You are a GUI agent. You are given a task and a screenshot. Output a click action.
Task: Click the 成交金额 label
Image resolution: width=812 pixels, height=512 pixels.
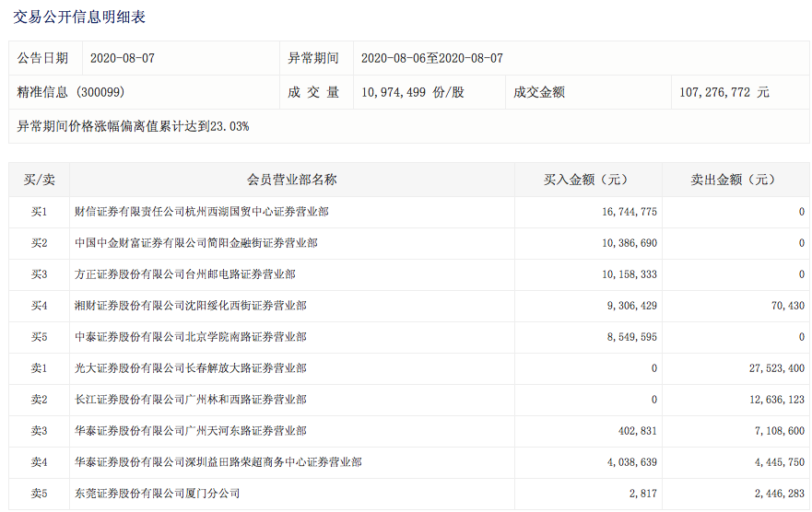[538, 93]
